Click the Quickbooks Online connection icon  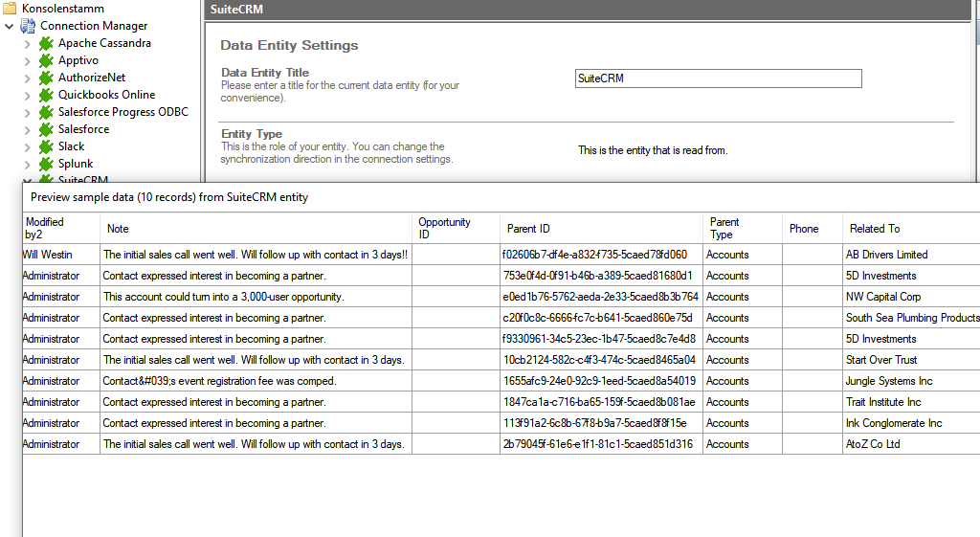click(x=45, y=95)
